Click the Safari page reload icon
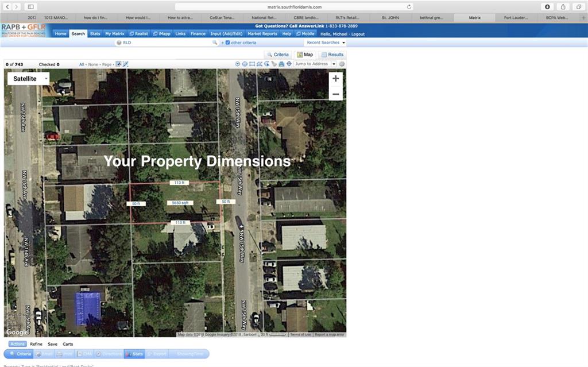The image size is (588, 367). click(409, 7)
